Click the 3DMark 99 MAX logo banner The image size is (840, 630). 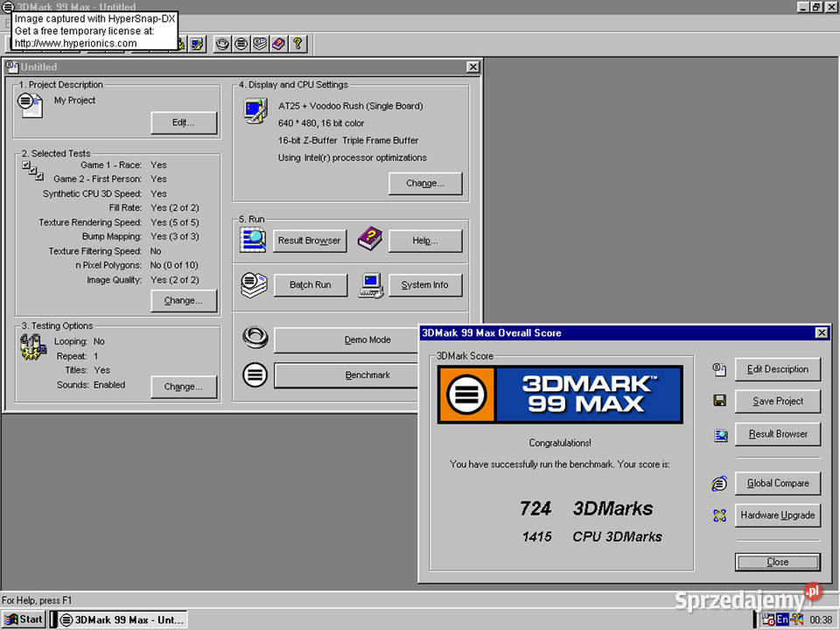[x=560, y=395]
